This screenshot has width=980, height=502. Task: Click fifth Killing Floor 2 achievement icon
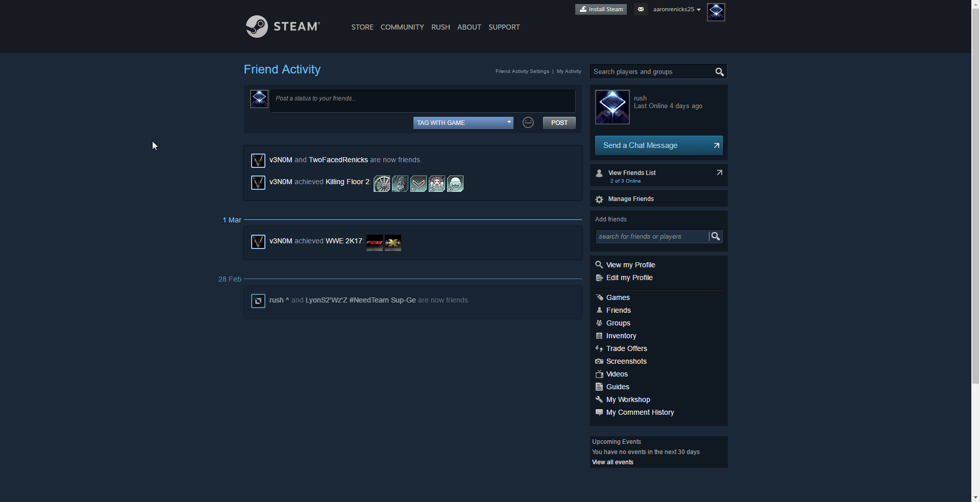(455, 184)
